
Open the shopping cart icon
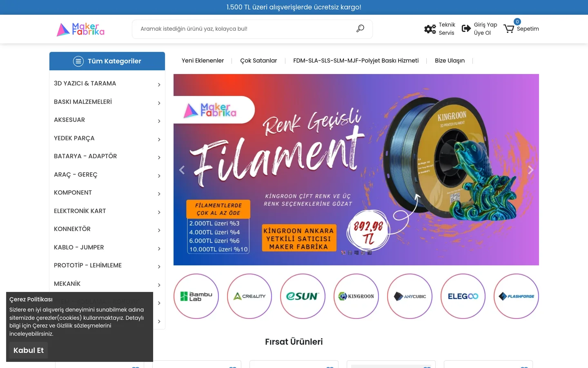click(x=509, y=29)
